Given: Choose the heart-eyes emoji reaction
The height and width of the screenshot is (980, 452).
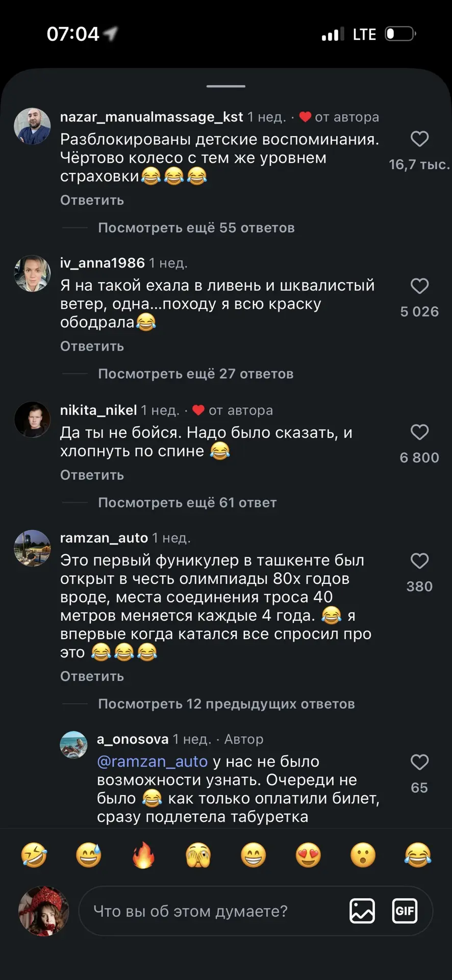Looking at the screenshot, I should coord(308,855).
